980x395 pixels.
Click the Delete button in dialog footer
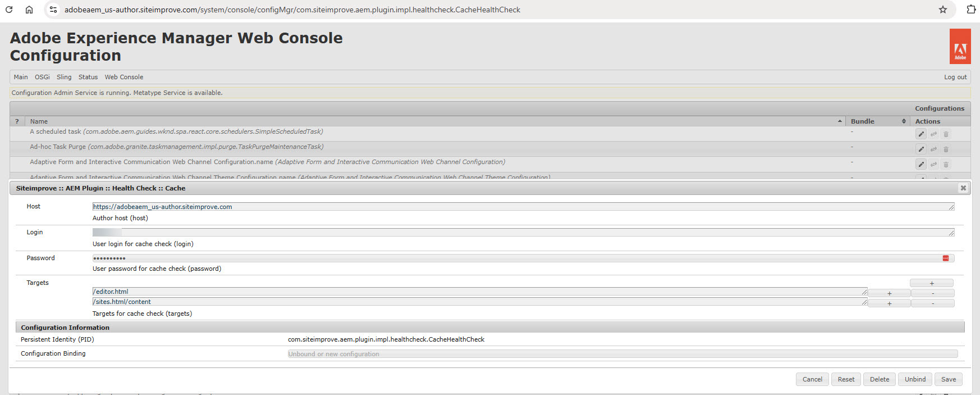click(x=880, y=379)
